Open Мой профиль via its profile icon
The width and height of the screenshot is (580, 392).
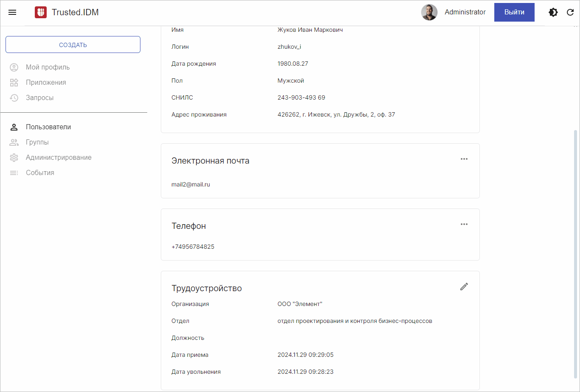click(14, 67)
